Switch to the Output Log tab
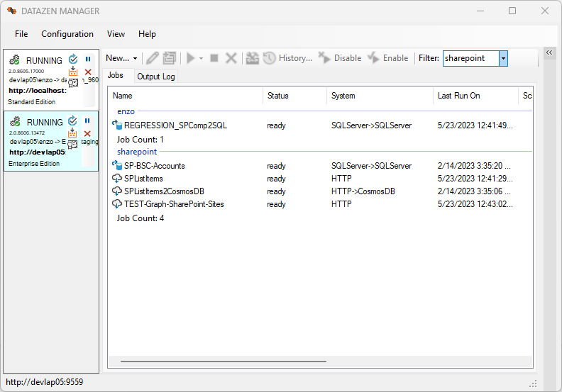Viewport: 562px width, 392px height. tap(155, 77)
